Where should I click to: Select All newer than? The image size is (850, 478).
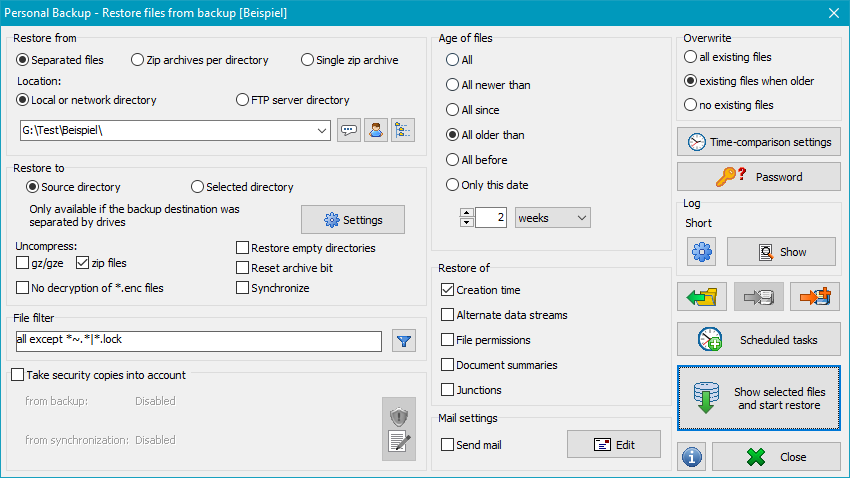click(x=488, y=85)
